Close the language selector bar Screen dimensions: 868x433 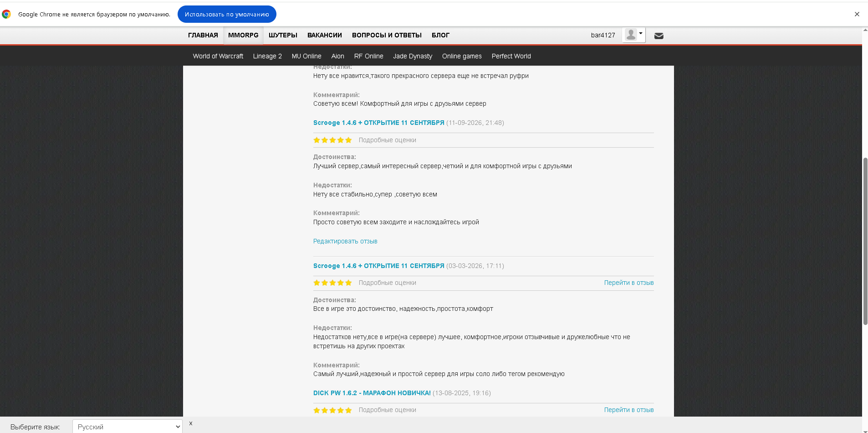pyautogui.click(x=191, y=423)
